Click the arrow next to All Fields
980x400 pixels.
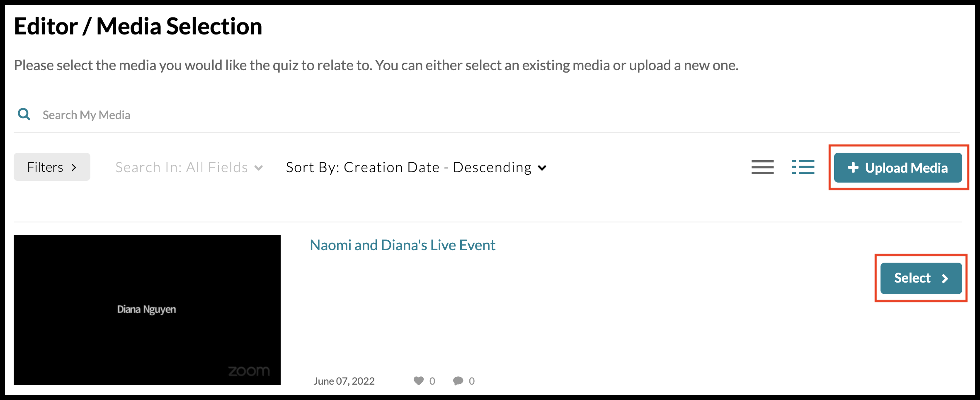click(x=259, y=168)
